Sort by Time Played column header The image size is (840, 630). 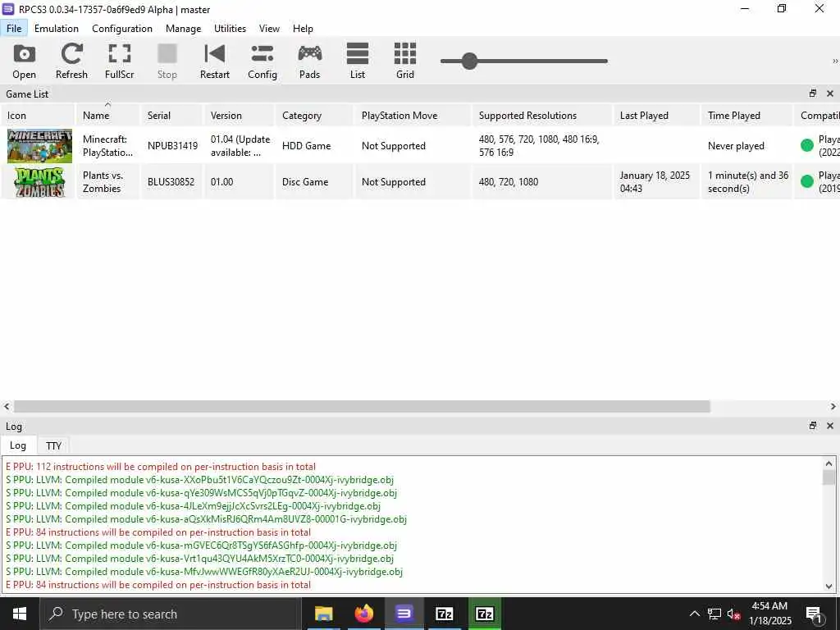(747, 115)
